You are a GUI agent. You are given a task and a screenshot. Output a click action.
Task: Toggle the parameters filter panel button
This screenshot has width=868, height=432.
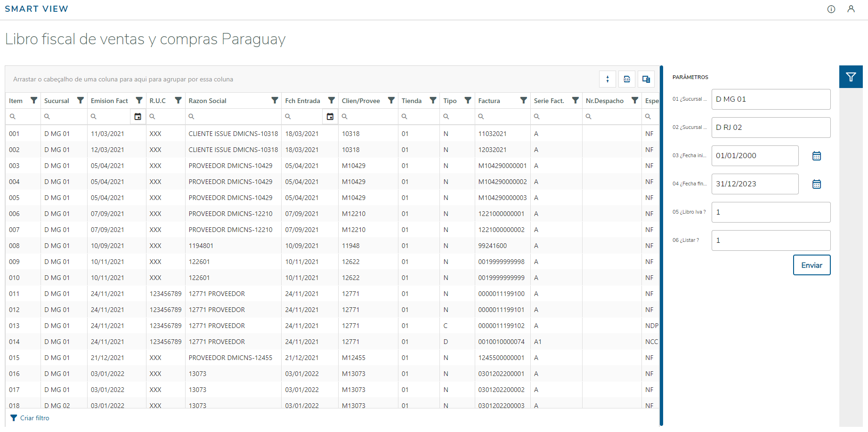click(851, 77)
